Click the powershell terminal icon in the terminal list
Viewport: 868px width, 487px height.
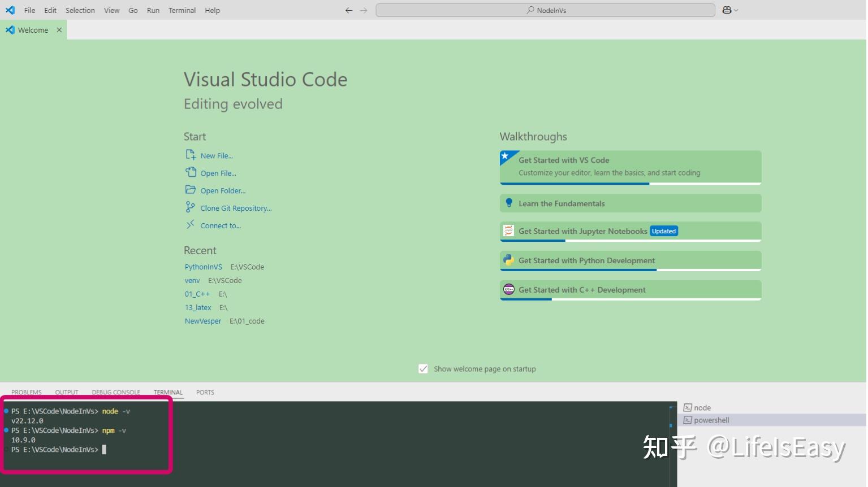pyautogui.click(x=688, y=420)
